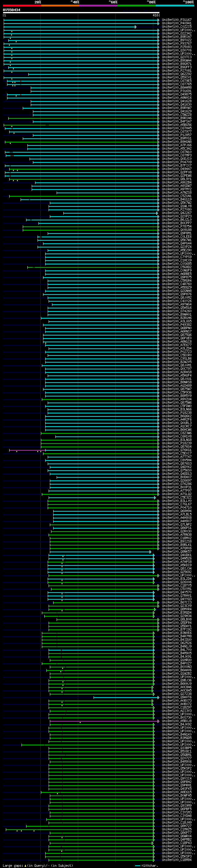Open the UniRef100_P18238 hit label
Screen dimensions: 197x868
click(x=176, y=413)
